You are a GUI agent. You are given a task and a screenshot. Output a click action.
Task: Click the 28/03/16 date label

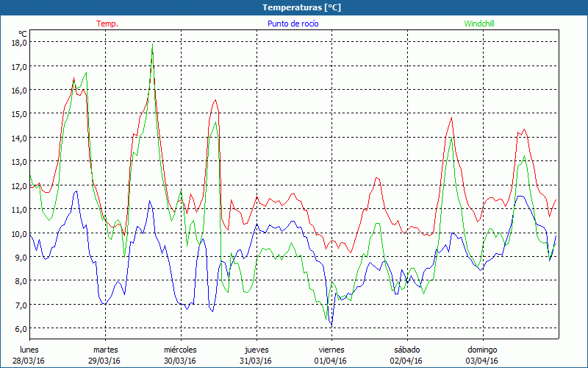pos(29,361)
